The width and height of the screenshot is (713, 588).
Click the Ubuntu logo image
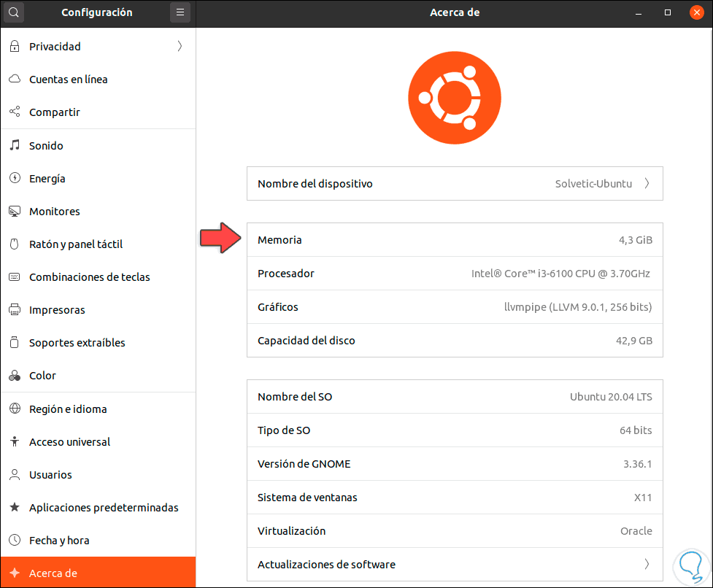pyautogui.click(x=454, y=98)
